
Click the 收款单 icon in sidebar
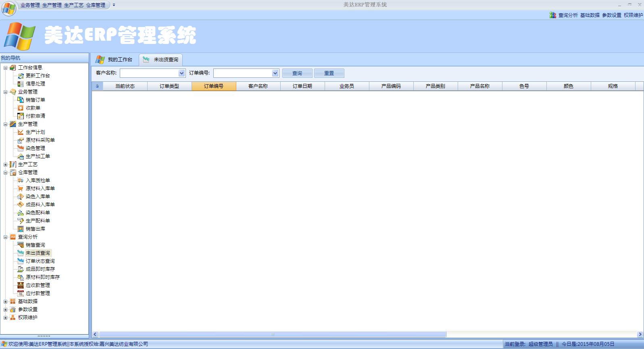pyautogui.click(x=21, y=108)
